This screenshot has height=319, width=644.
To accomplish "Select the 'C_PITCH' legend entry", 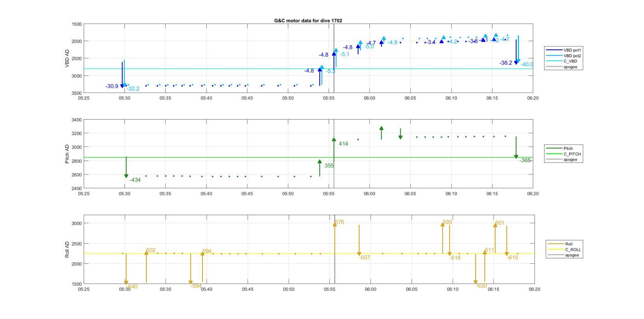I will pos(564,154).
